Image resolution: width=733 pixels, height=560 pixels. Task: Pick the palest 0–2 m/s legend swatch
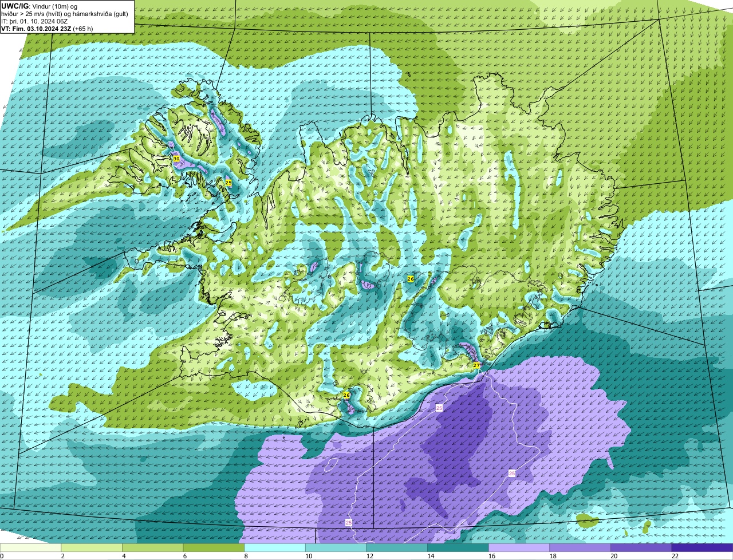click(x=30, y=547)
